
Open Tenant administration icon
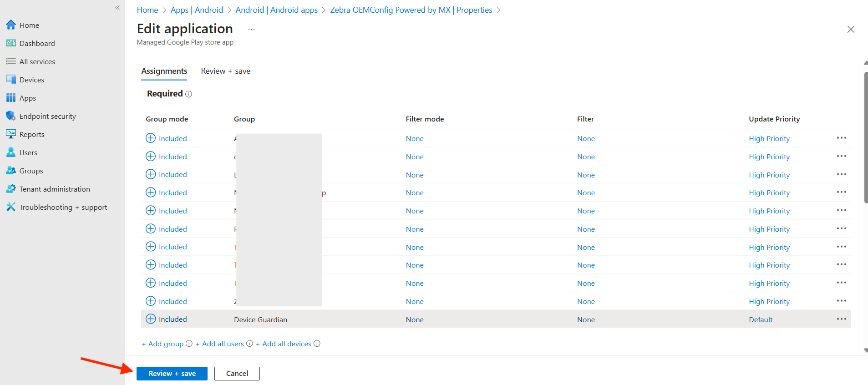[x=11, y=189]
